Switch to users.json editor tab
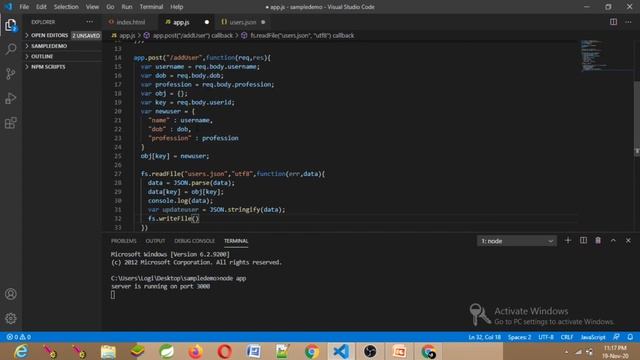The width and height of the screenshot is (640, 360). tap(243, 22)
